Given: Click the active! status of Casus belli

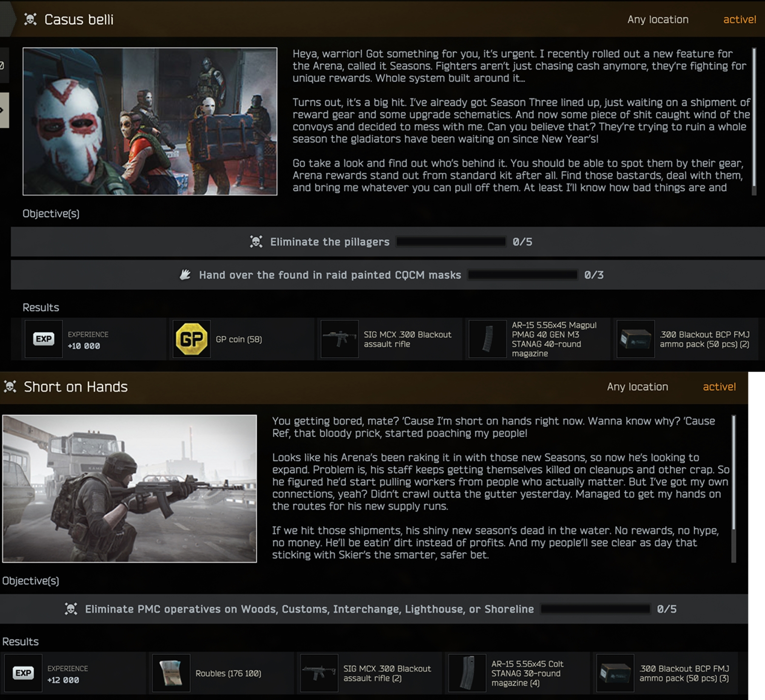Looking at the screenshot, I should pos(739,20).
